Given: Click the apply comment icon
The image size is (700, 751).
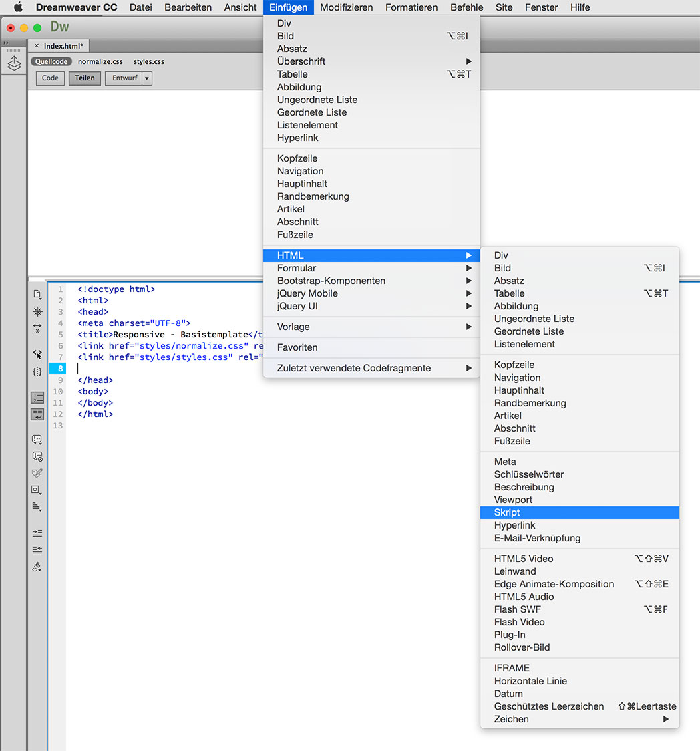Looking at the screenshot, I should click(x=37, y=440).
